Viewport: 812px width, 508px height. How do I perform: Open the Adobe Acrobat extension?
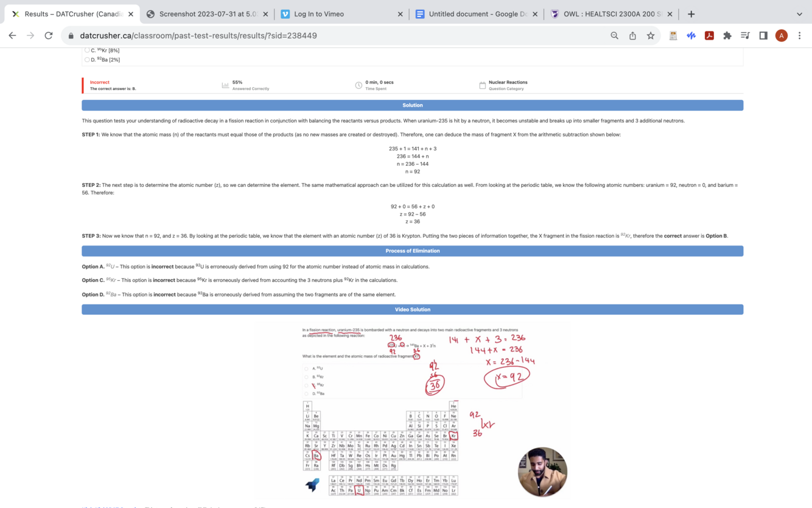[x=709, y=36]
